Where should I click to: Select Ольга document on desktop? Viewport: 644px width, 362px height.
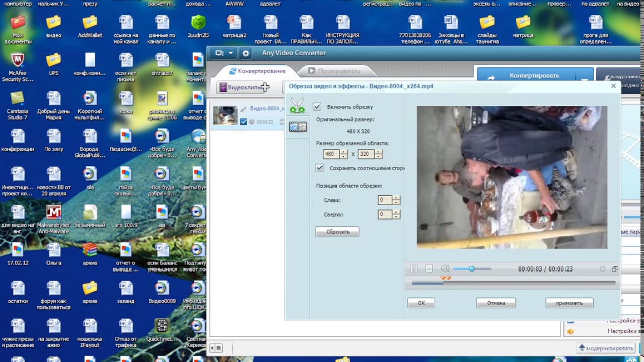53,254
